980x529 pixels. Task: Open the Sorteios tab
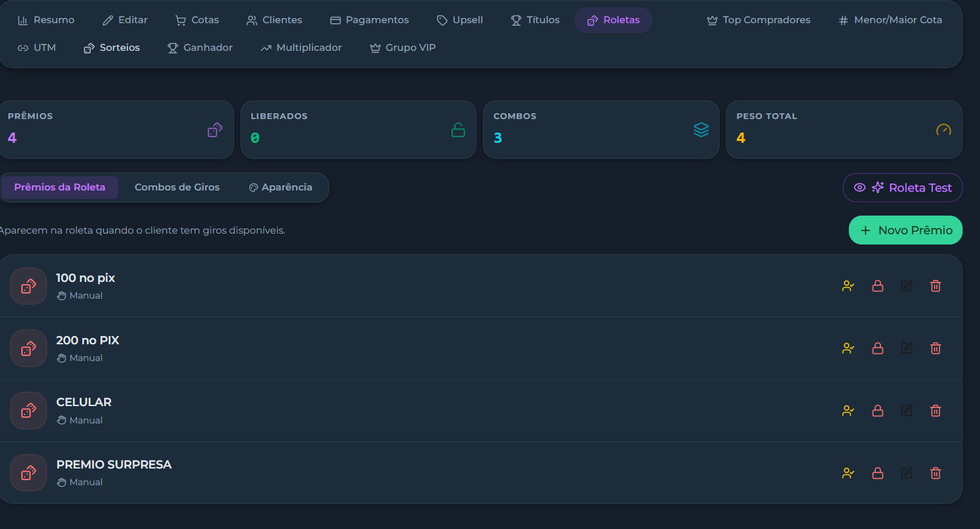coord(112,48)
